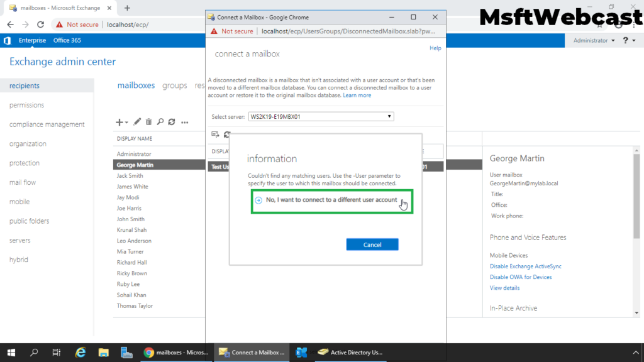
Task: Select the Ruby Lee mailbox row
Action: [x=159, y=284]
